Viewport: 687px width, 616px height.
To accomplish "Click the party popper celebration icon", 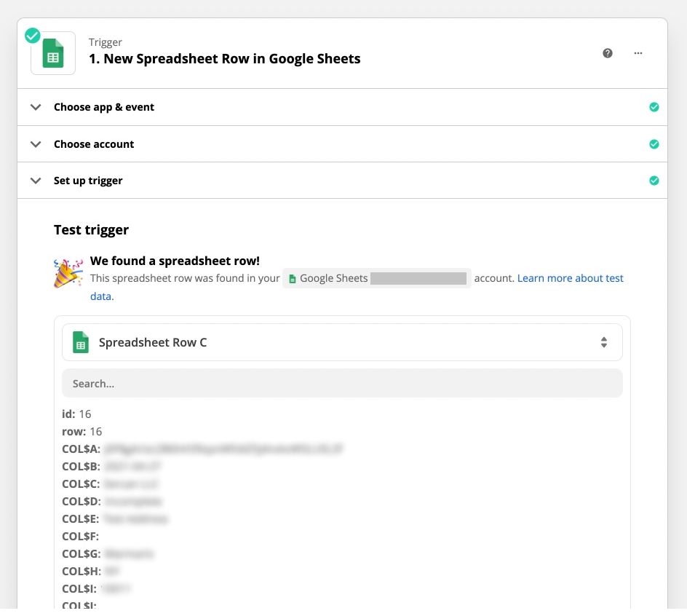I will pos(68,273).
